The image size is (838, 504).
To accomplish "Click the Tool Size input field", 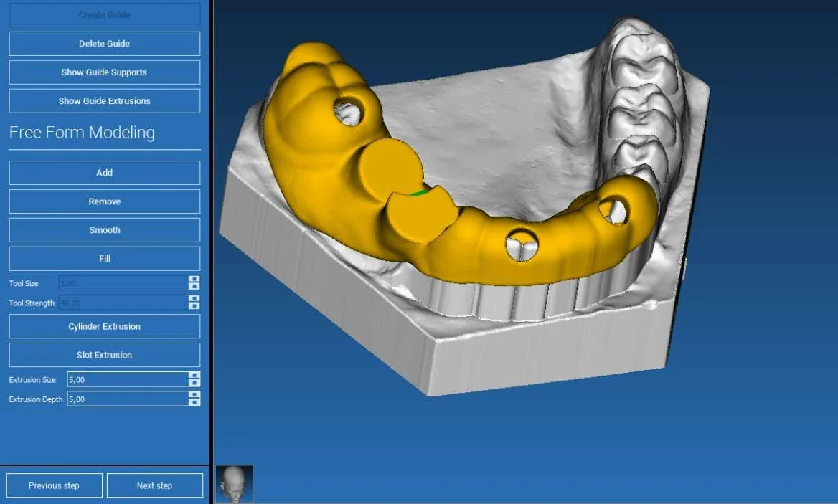I will (x=123, y=283).
